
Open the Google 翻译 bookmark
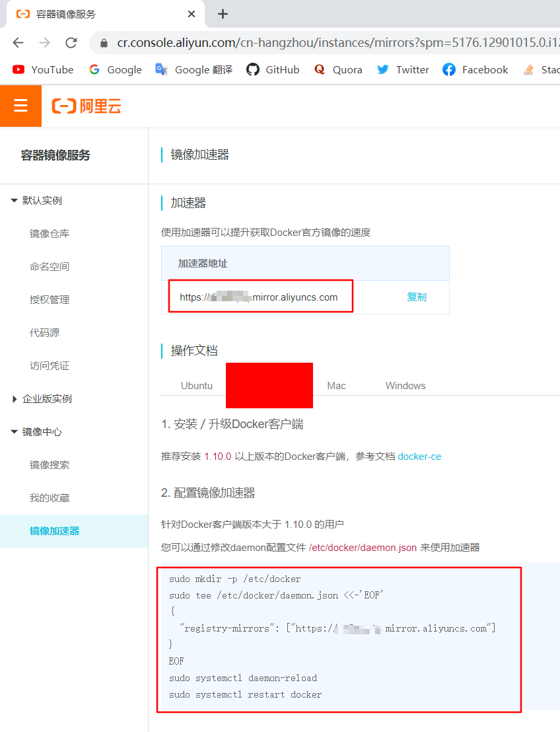(193, 69)
